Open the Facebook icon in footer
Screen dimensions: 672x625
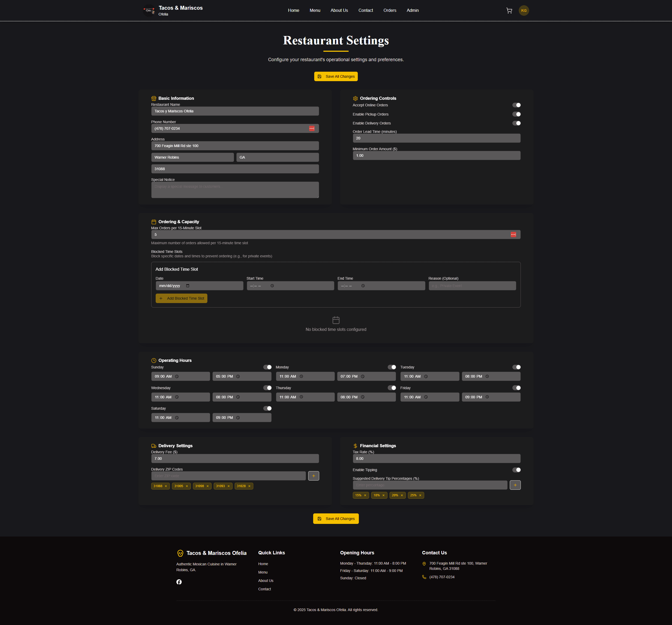(x=179, y=582)
